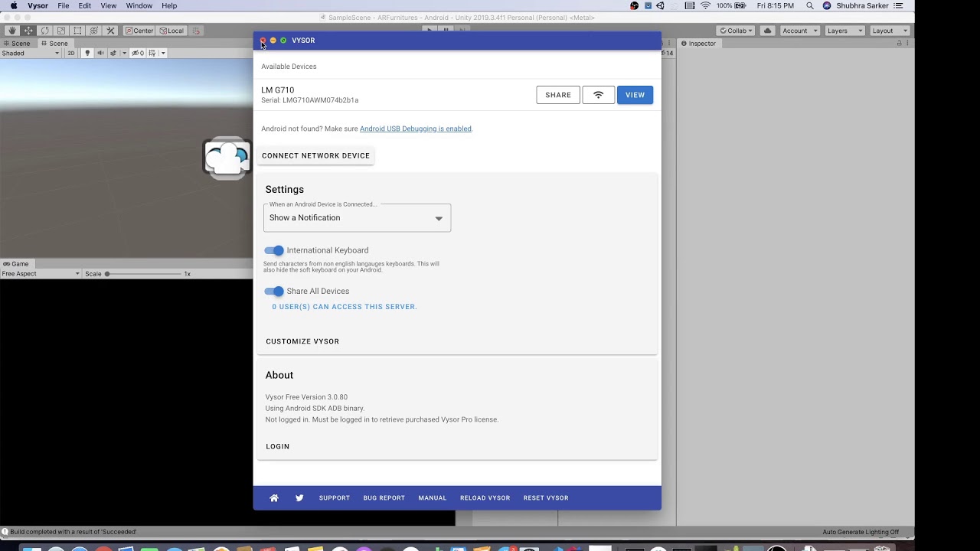This screenshot has height=551, width=980.
Task: Click RESET VYSOR in footer
Action: (546, 498)
